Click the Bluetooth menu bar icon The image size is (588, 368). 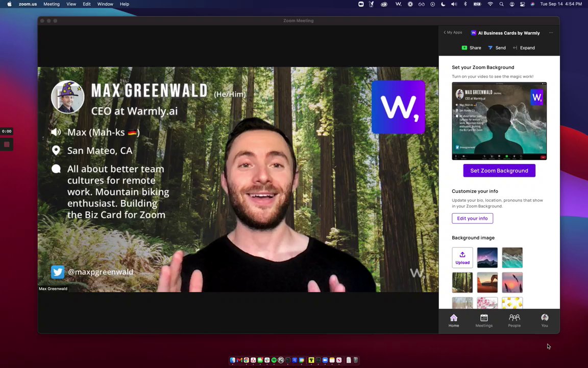[x=465, y=4]
